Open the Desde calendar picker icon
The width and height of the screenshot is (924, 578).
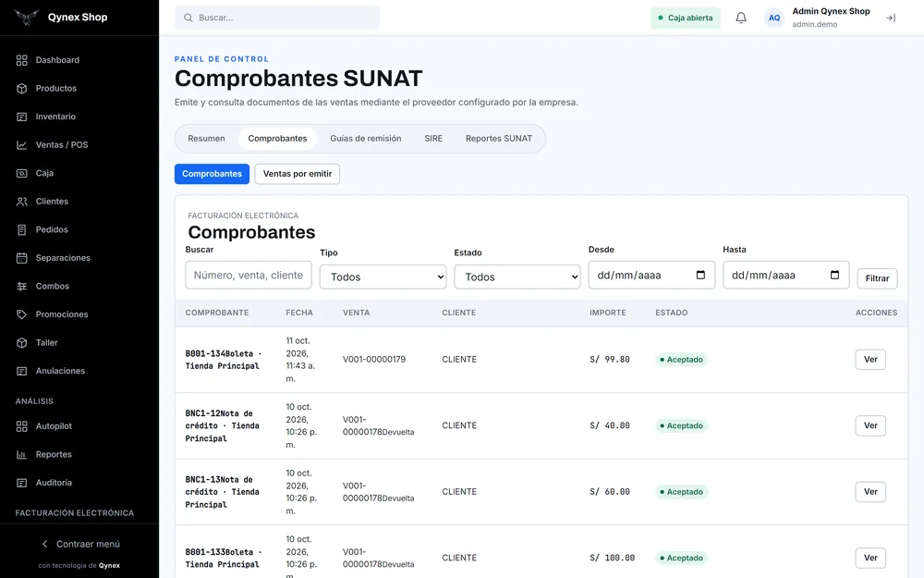pos(700,275)
